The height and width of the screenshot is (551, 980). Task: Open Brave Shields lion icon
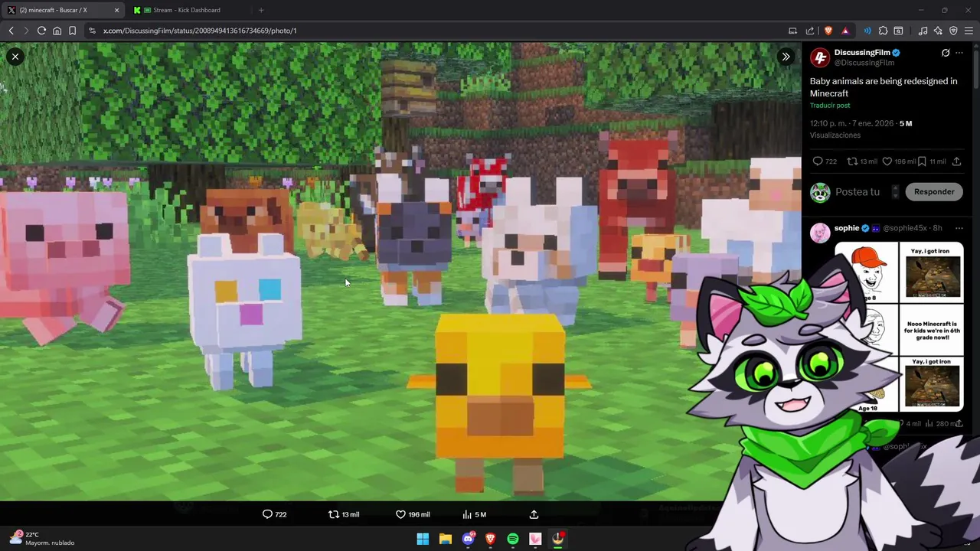(x=828, y=31)
